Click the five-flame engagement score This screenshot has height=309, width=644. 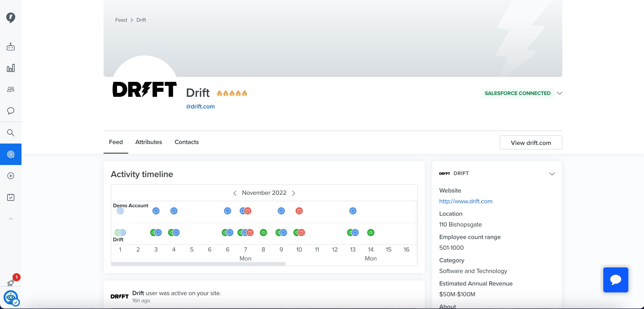(232, 93)
